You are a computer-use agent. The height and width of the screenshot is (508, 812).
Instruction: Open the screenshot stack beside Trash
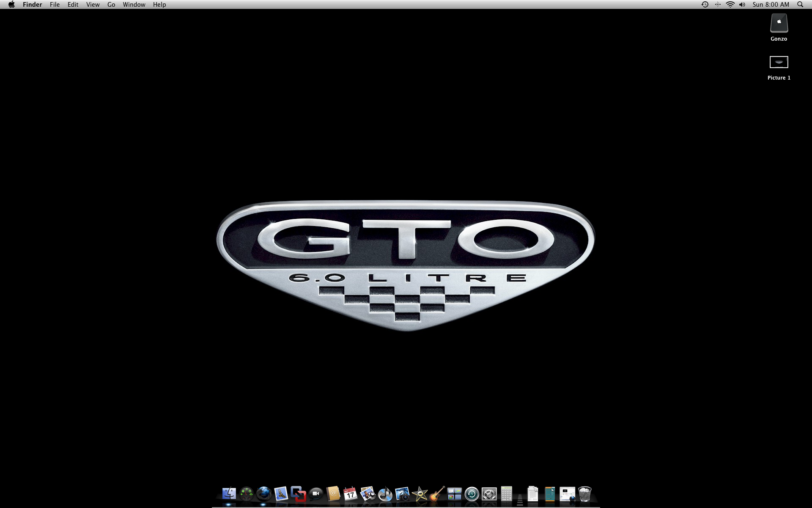click(x=568, y=494)
